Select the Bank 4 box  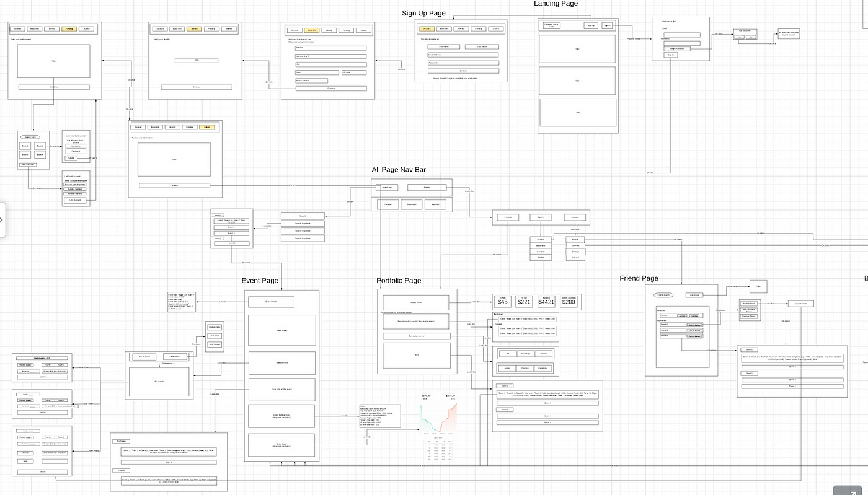pyautogui.click(x=40, y=155)
